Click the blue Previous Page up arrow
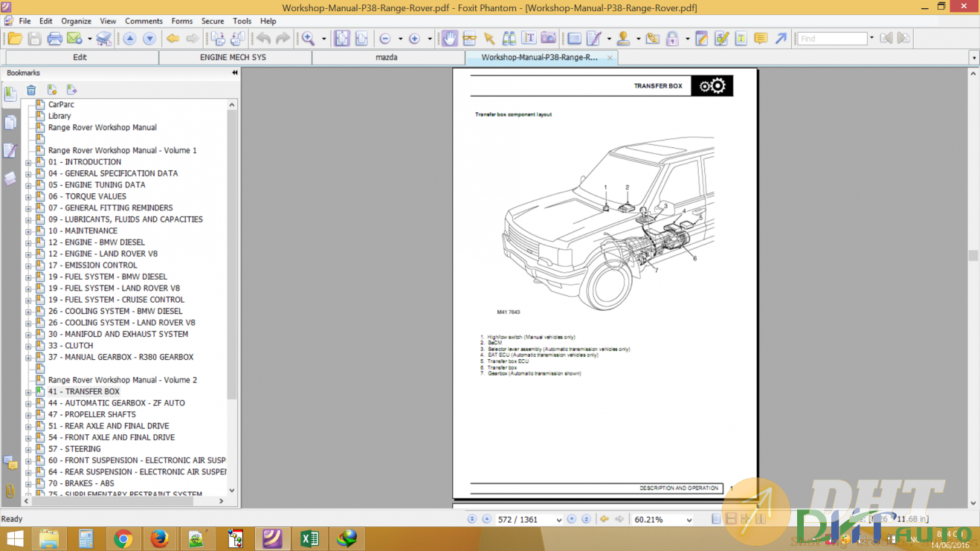Screen dimensions: 980x551 [x=129, y=39]
